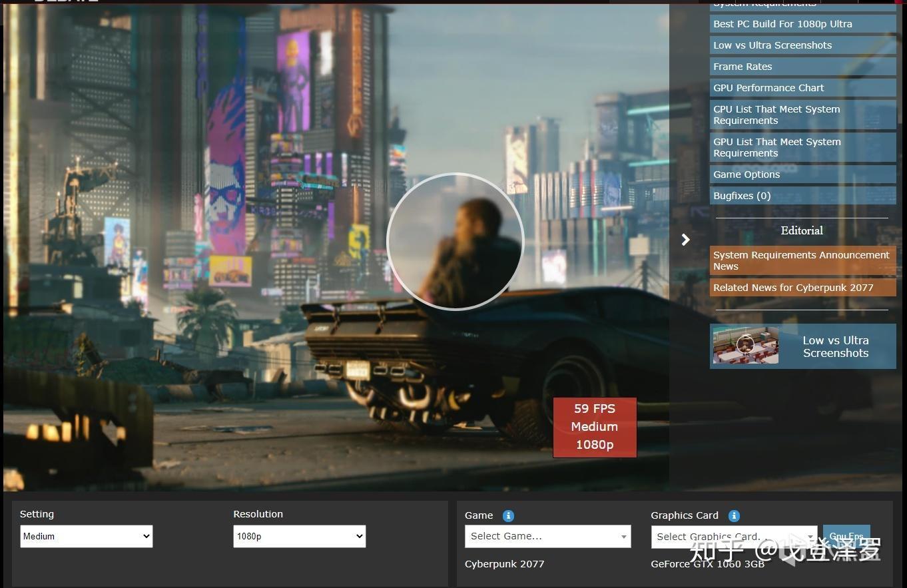Open Low vs Ultra Screenshots menu link
Screen dimensions: 907x588
802,45
